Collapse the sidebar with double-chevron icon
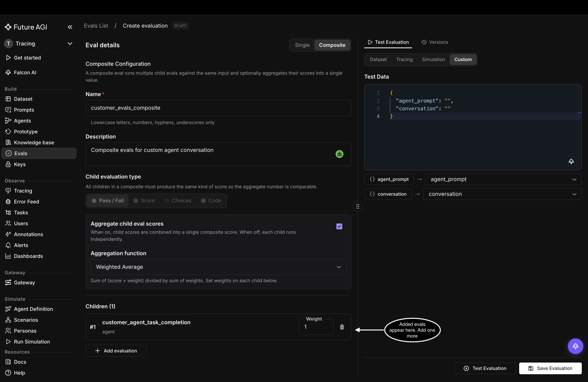Image resolution: width=588 pixels, height=382 pixels. click(x=70, y=27)
